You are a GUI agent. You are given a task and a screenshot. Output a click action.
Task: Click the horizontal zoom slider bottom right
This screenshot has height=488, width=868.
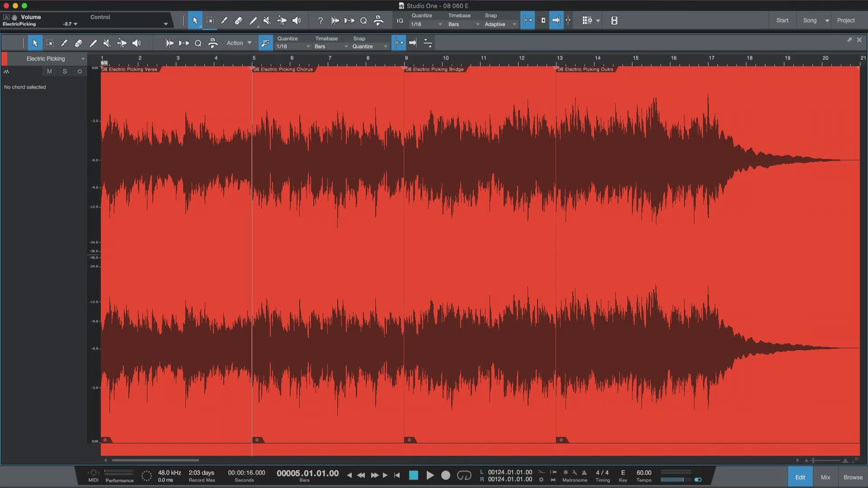826,460
